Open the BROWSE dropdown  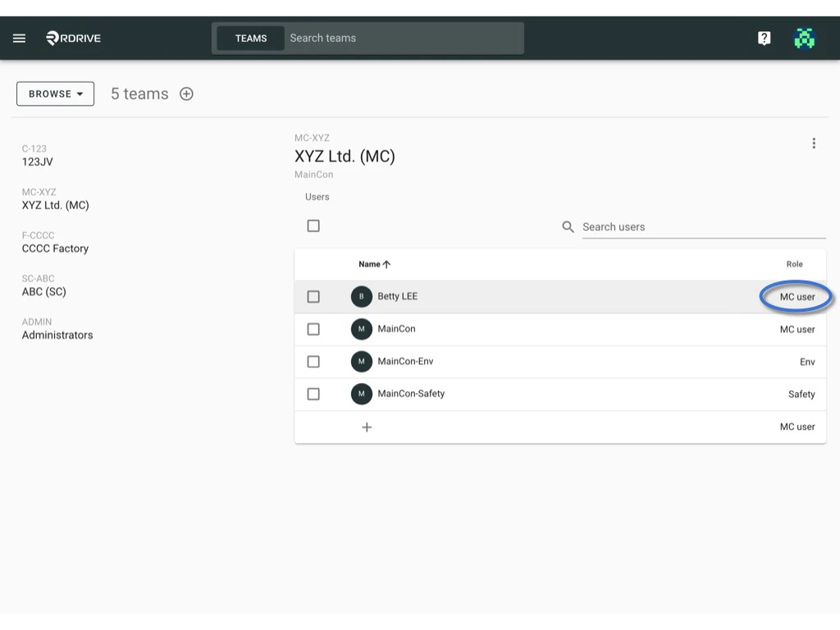[55, 94]
